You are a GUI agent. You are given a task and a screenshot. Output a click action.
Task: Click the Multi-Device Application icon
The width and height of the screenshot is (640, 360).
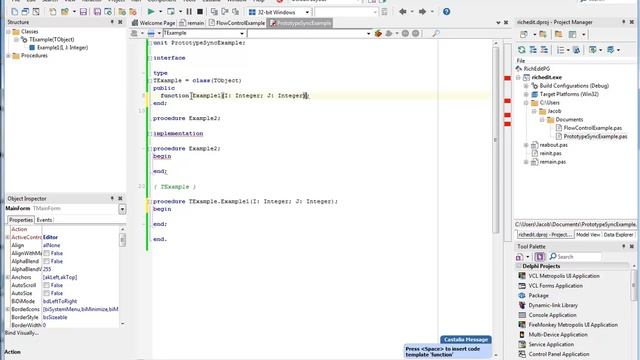coord(522,335)
